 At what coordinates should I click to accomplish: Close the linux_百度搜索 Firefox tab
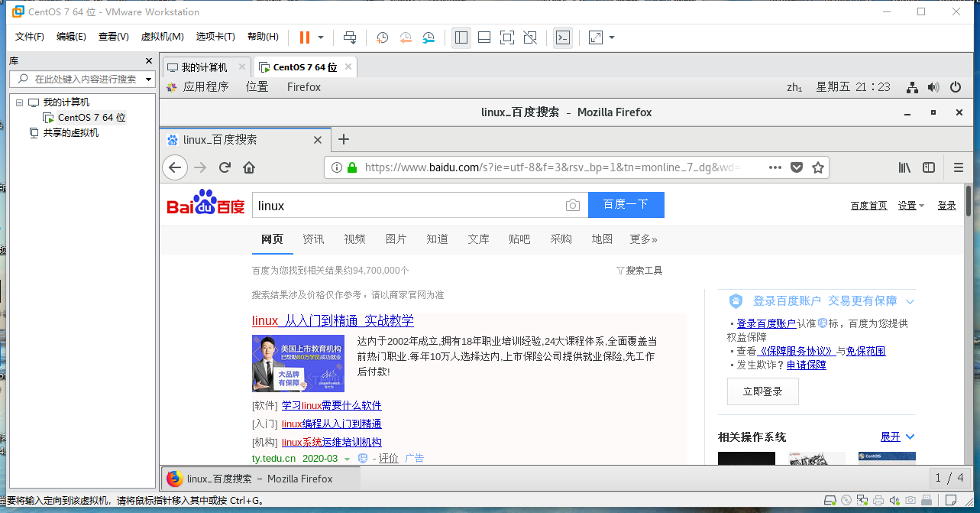coord(319,140)
